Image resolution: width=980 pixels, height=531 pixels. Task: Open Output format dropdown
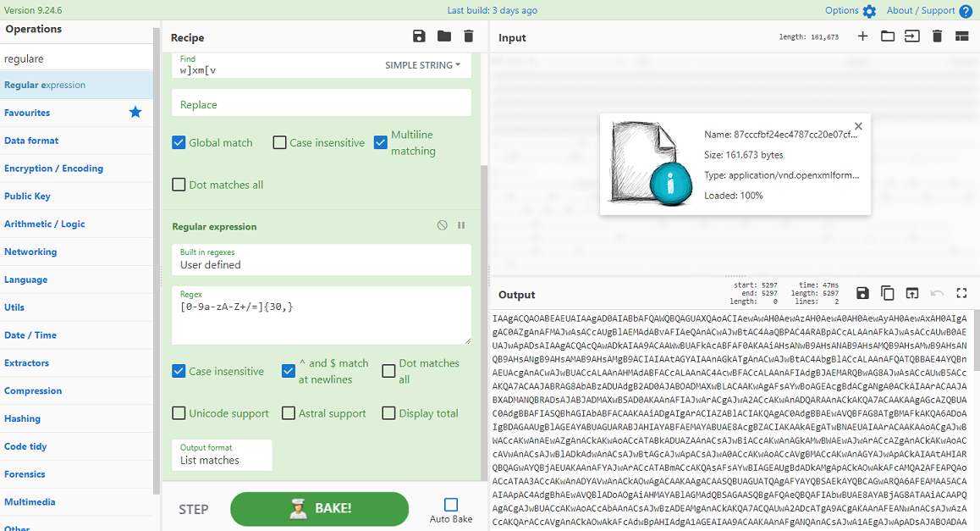pos(222,455)
